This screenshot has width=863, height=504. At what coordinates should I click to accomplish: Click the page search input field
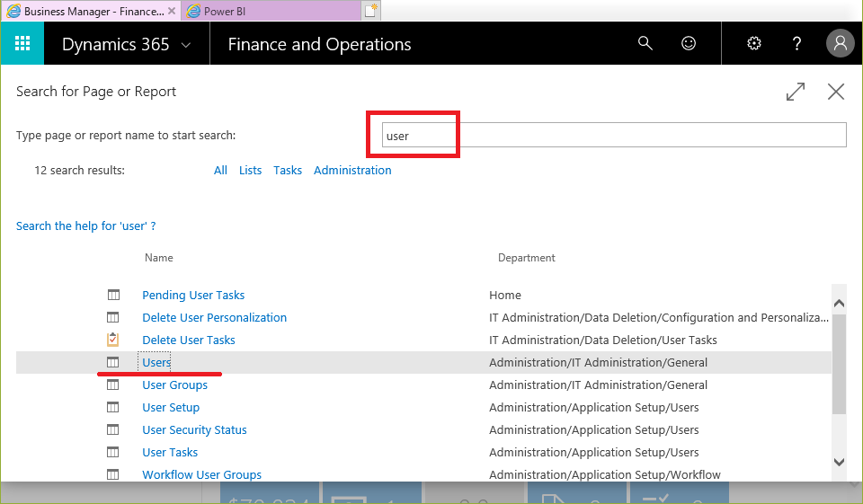coord(614,136)
